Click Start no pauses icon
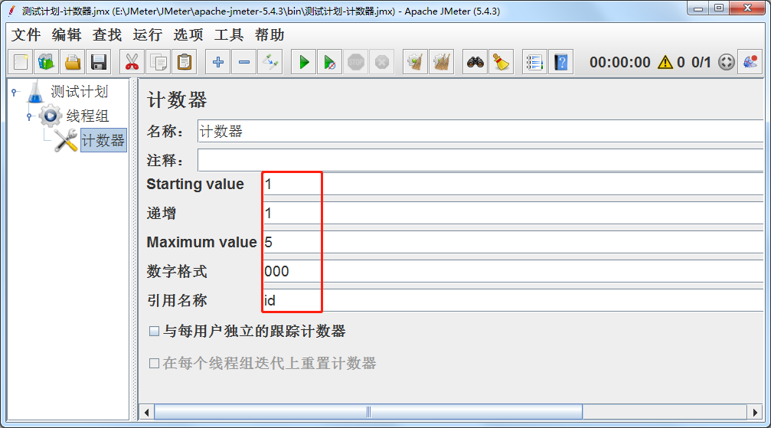 point(329,62)
